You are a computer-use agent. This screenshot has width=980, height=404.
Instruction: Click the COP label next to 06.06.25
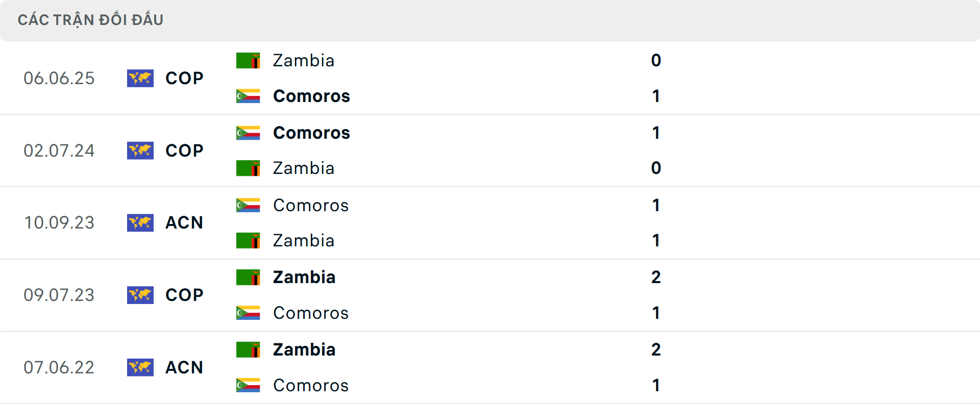184,78
